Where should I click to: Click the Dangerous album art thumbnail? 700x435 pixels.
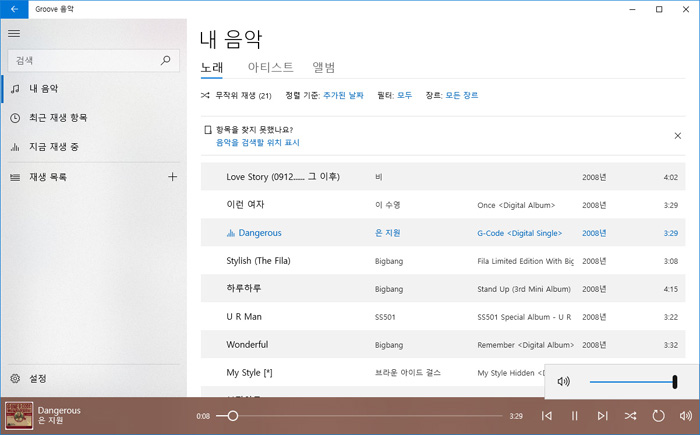[19, 416]
